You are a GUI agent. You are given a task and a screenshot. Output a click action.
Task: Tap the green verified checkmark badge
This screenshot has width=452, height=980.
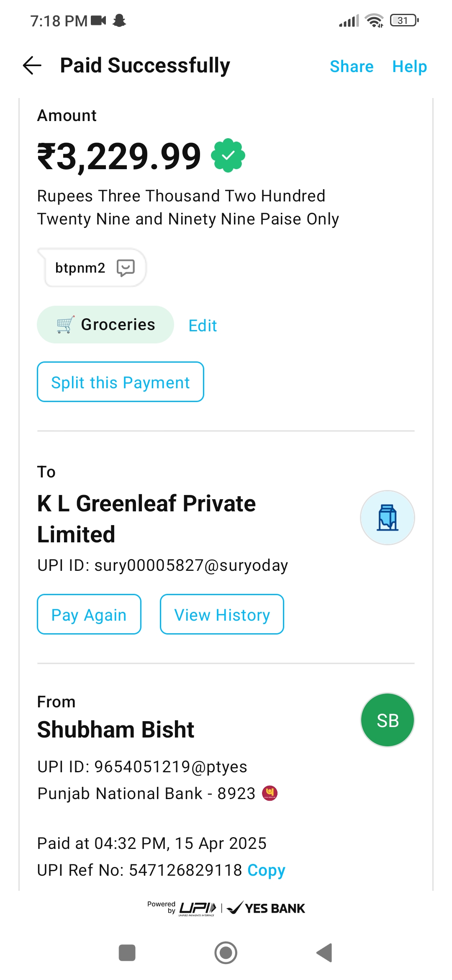tap(228, 155)
